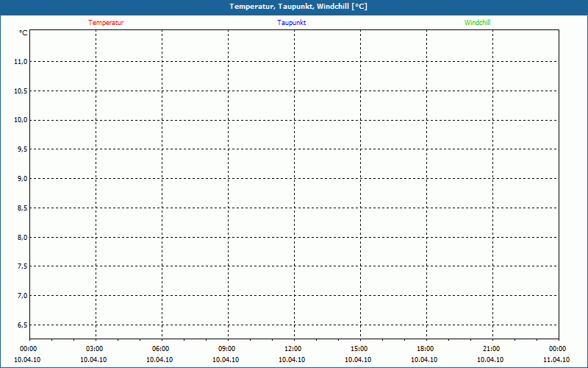Click the 10,5 y-axis value
588x368 pixels.
tap(21, 91)
